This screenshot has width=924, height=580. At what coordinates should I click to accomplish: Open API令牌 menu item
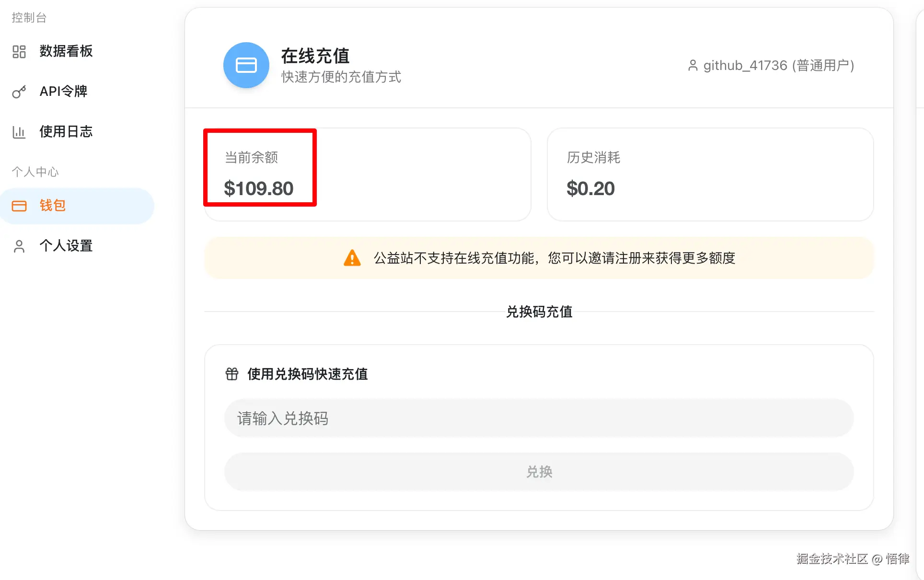pos(63,92)
